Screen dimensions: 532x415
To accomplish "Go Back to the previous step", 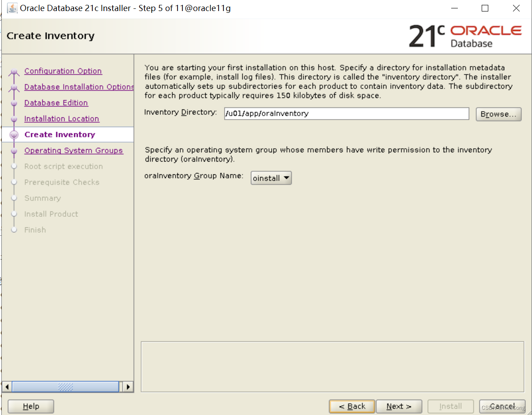I will (x=352, y=406).
